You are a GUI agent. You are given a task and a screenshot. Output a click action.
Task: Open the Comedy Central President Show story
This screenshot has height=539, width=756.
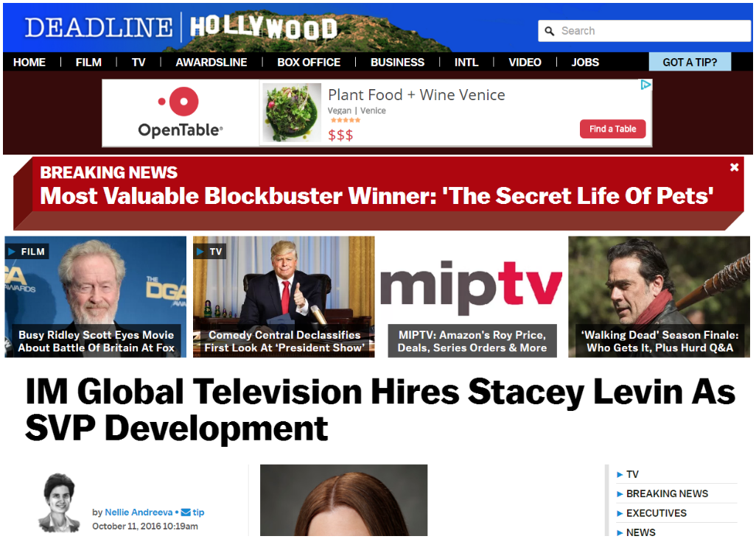(284, 297)
